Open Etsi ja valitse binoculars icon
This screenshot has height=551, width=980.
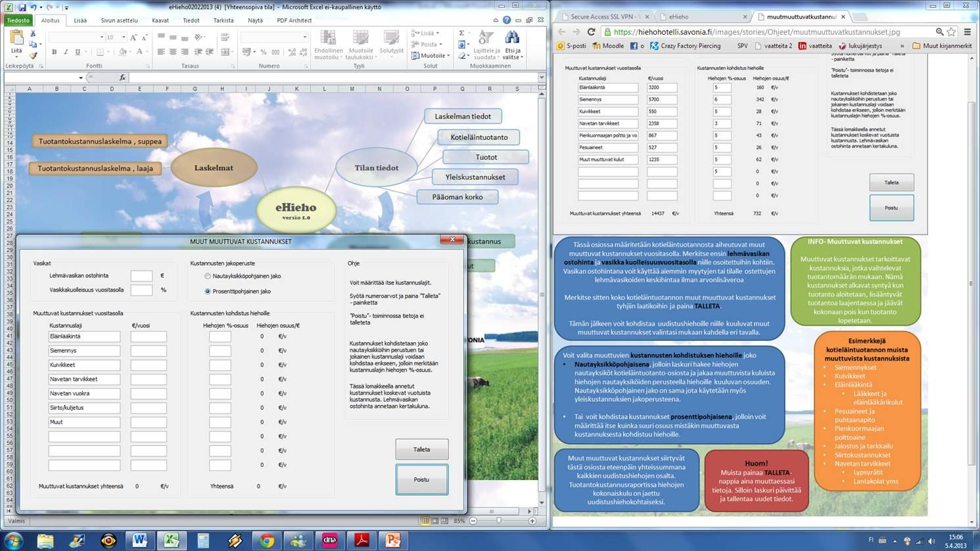coord(512,45)
